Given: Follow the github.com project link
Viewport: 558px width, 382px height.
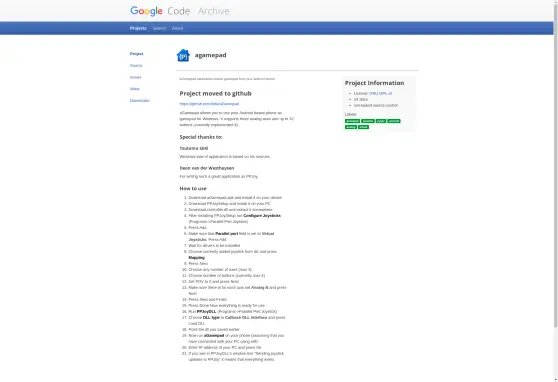Looking at the screenshot, I should tap(209, 104).
